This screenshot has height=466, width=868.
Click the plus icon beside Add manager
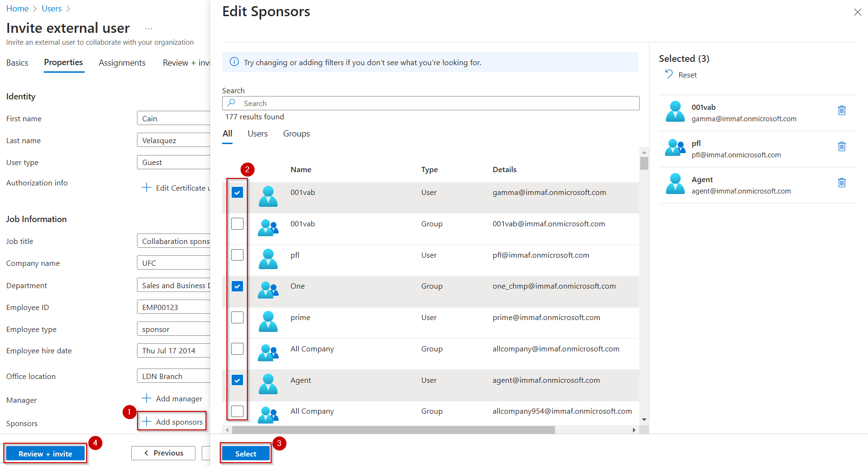pos(146,398)
